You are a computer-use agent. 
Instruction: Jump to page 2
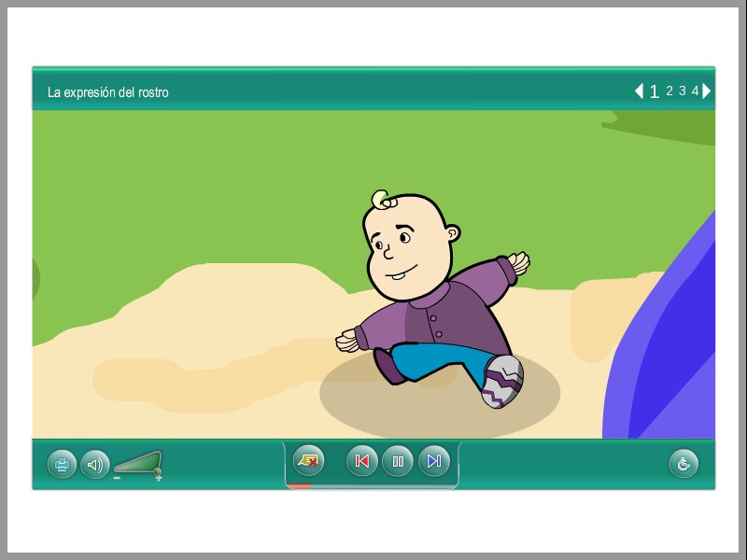(669, 91)
